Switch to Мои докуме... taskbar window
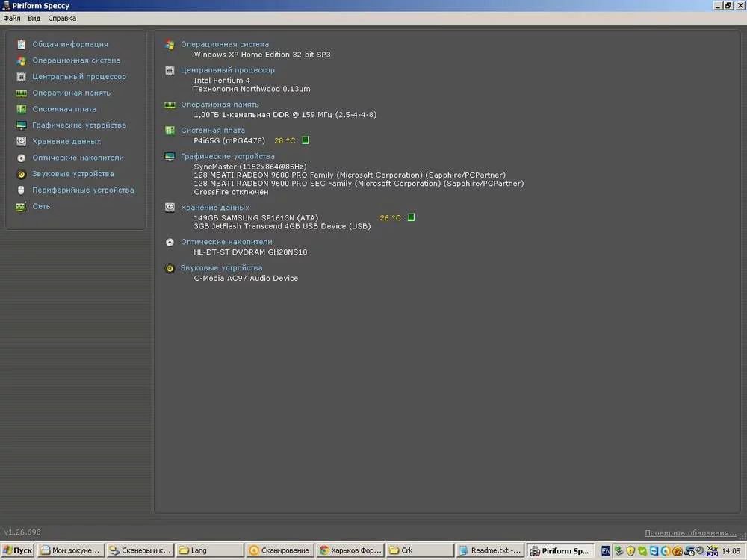Image resolution: width=747 pixels, height=560 pixels. 72,551
